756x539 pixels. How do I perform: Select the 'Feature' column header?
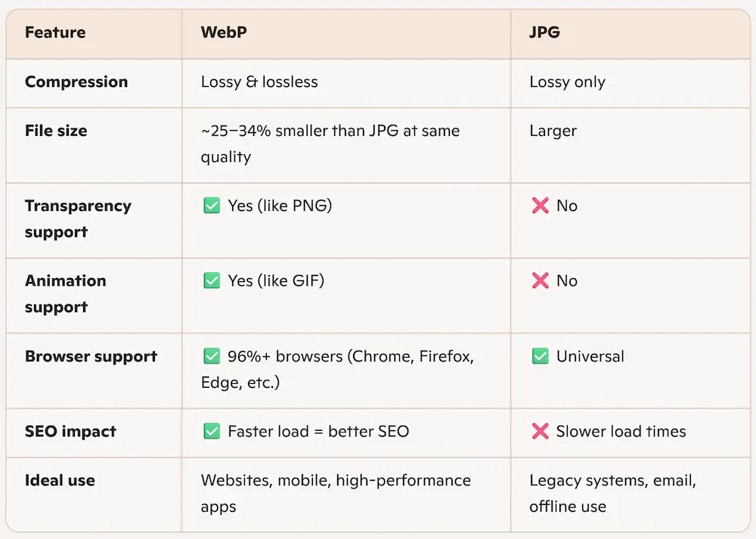[x=55, y=33]
